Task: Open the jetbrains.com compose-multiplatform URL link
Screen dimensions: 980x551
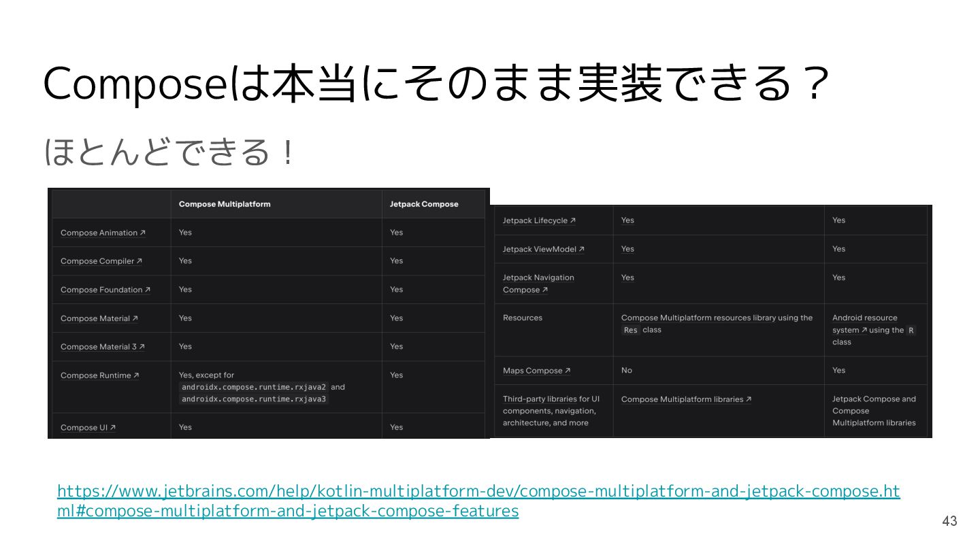Action: 478,501
